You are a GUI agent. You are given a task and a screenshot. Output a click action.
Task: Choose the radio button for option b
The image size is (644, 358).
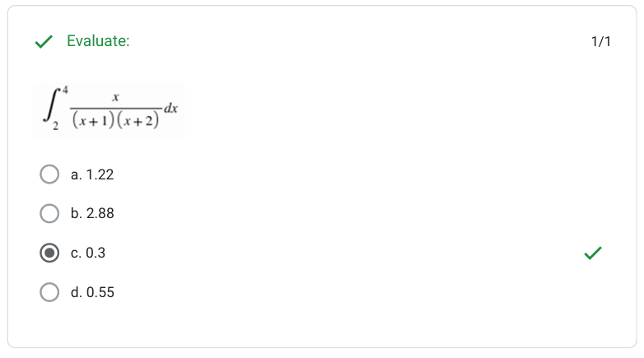click(49, 214)
